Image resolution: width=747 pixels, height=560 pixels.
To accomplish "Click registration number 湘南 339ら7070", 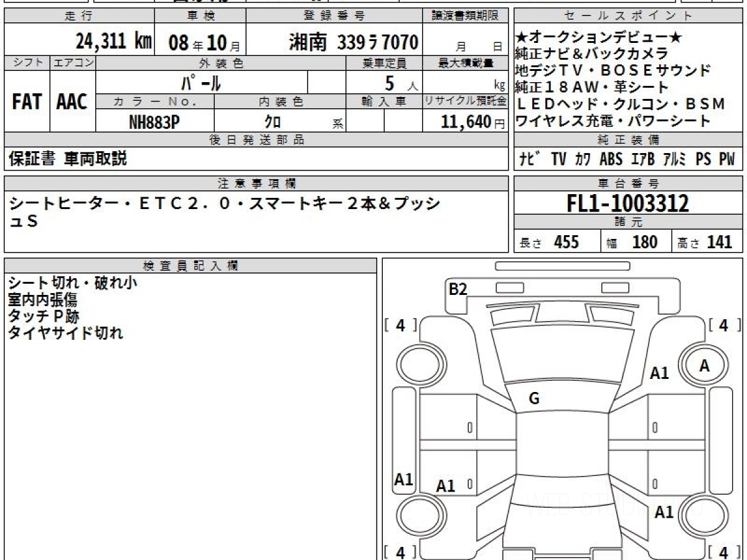I will click(354, 42).
